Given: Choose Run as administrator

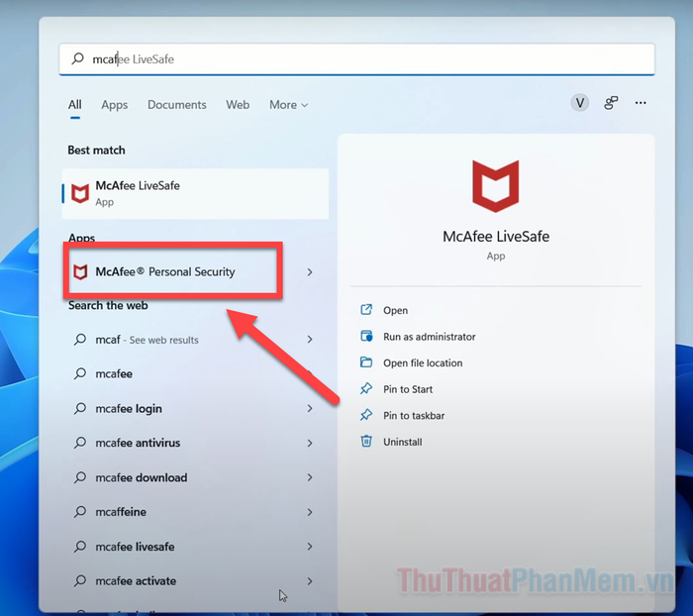Looking at the screenshot, I should [429, 337].
